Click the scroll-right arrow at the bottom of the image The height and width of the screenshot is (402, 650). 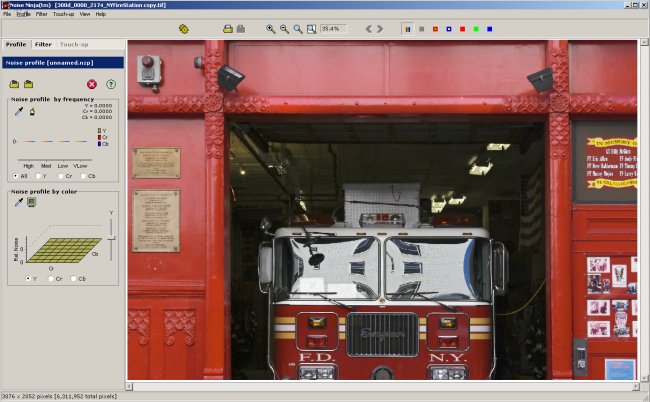636,387
